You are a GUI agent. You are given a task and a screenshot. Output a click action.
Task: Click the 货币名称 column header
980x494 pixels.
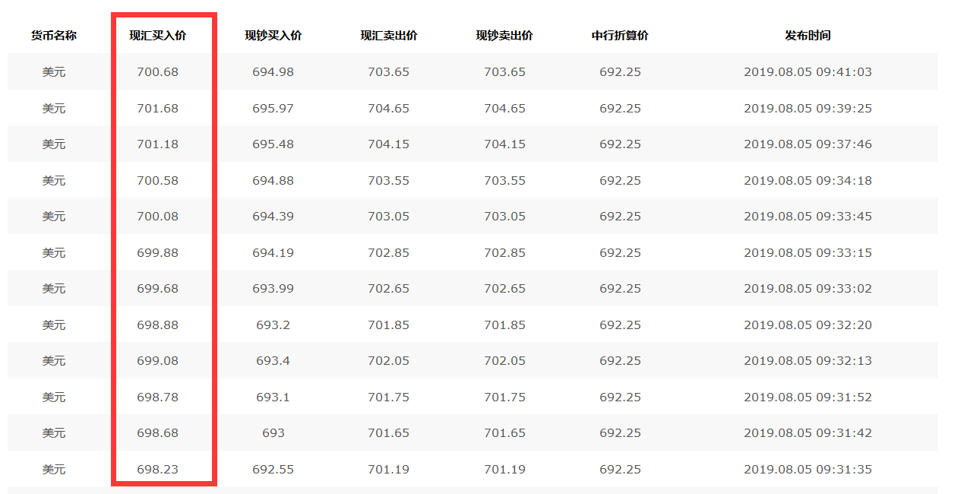(53, 36)
